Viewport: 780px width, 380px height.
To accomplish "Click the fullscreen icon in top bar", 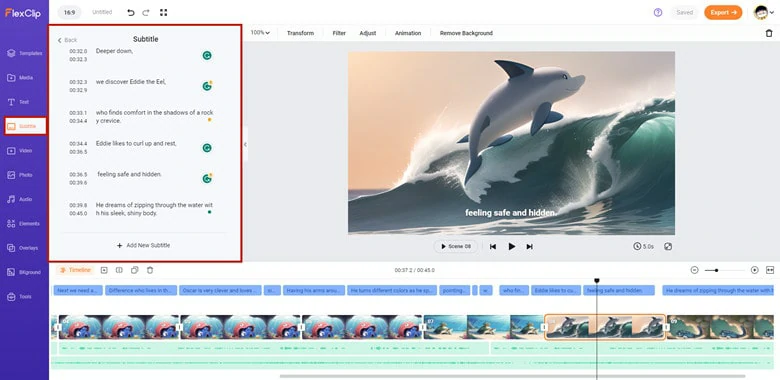I will click(163, 12).
